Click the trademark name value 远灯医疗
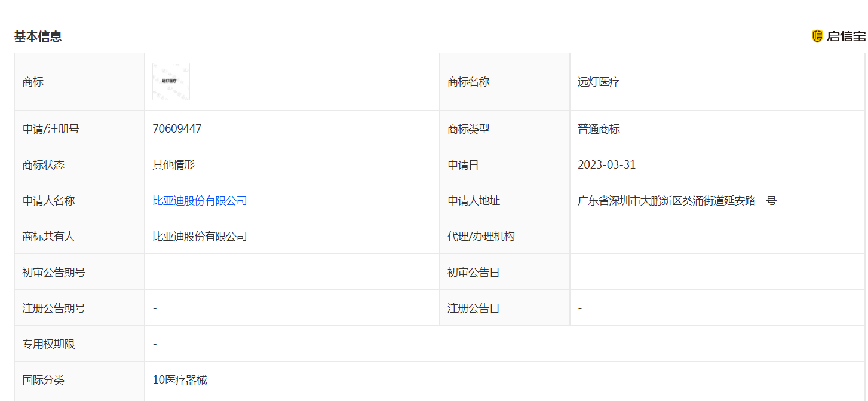The width and height of the screenshot is (868, 401). coord(599,82)
